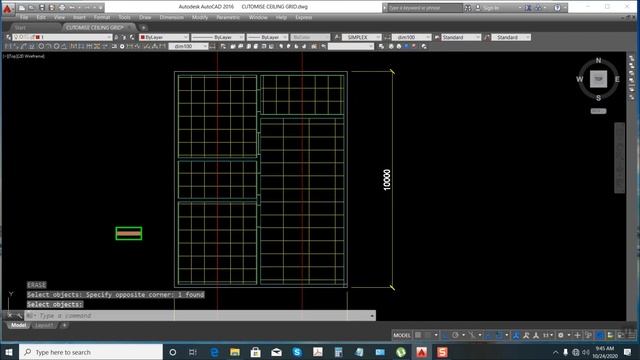Click the multileader style icon beside last Standard
Image resolution: width=640 pixels, height=360 pixels.
click(487, 37)
